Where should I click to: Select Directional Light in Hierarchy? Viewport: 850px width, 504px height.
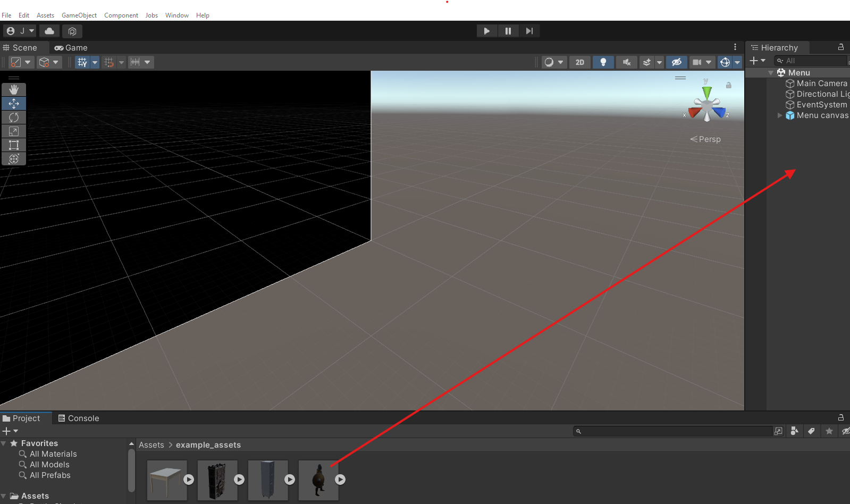pyautogui.click(x=823, y=94)
